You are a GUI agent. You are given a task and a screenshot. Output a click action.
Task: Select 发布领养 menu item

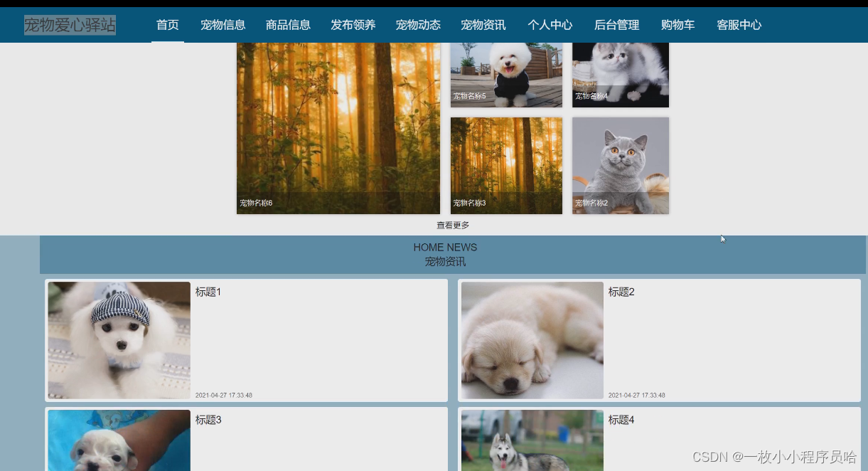click(x=353, y=25)
